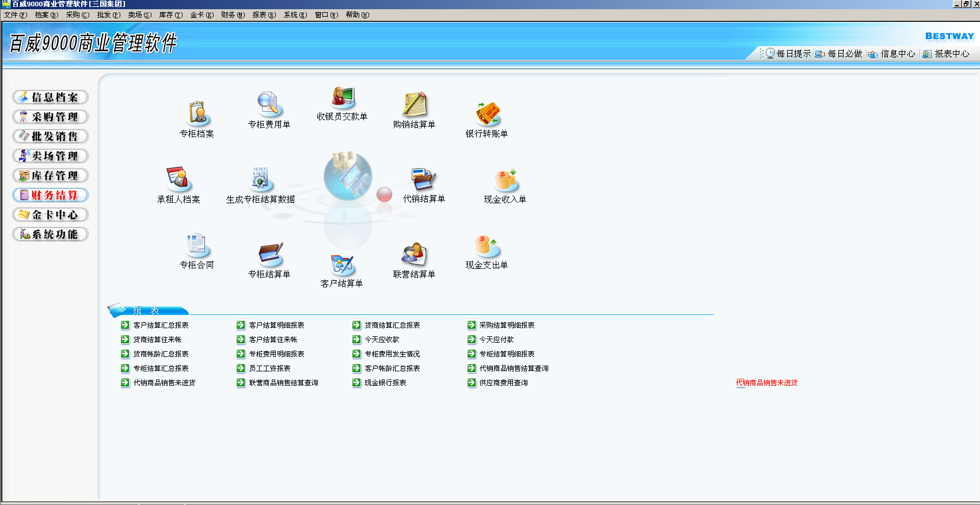This screenshot has width=980, height=505.
Task: Open 代销商品销售结算查询 link
Action: [514, 369]
